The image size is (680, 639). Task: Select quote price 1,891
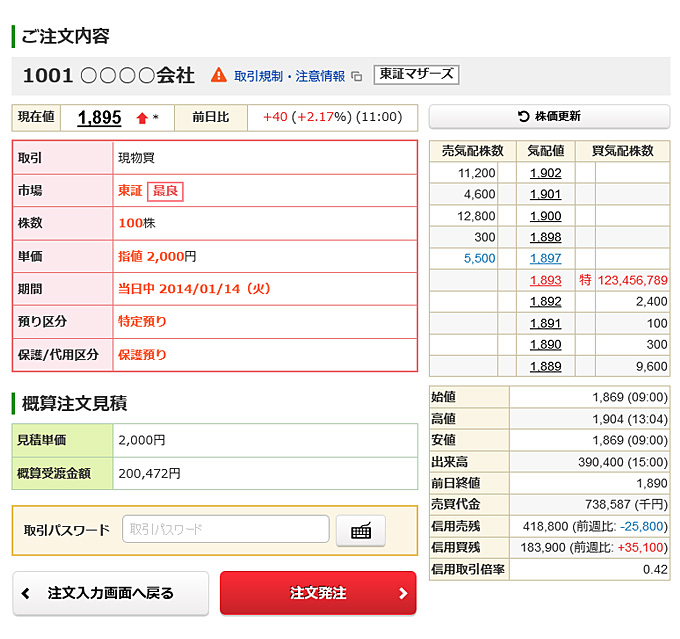(546, 323)
